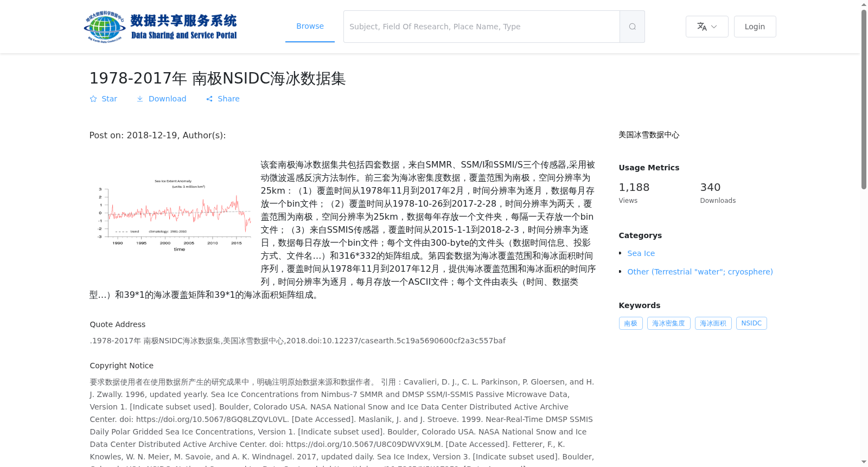Click the scrollbar down arrow

point(864,463)
